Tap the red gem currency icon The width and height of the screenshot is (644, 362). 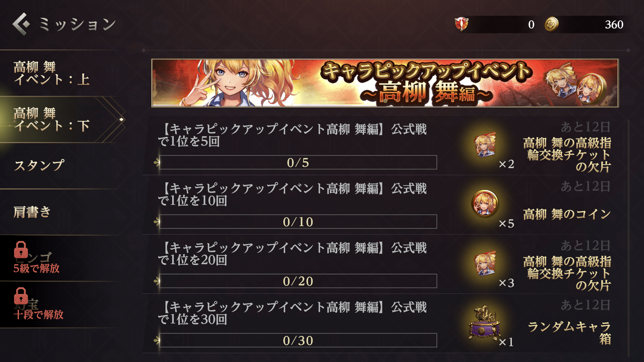tap(461, 24)
